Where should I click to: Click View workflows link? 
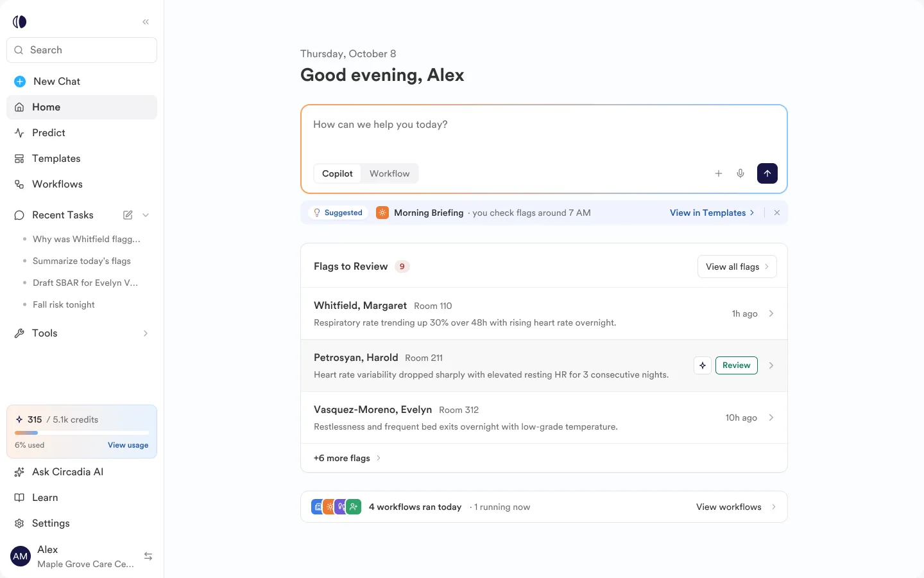tap(736, 507)
